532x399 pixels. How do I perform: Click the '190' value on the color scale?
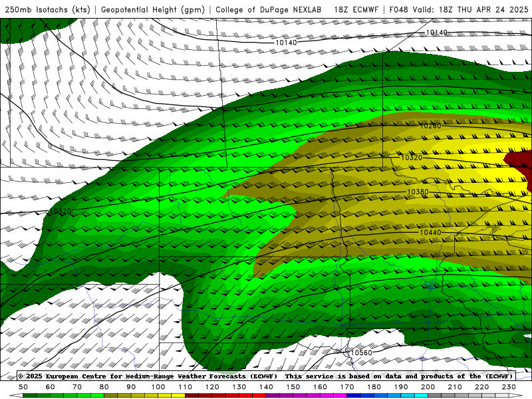click(x=401, y=387)
